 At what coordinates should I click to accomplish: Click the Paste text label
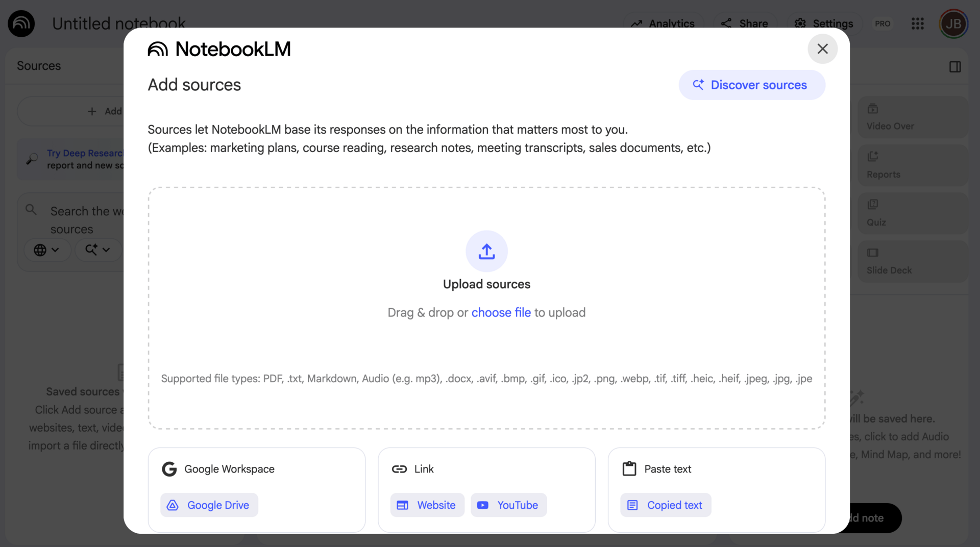668,469
